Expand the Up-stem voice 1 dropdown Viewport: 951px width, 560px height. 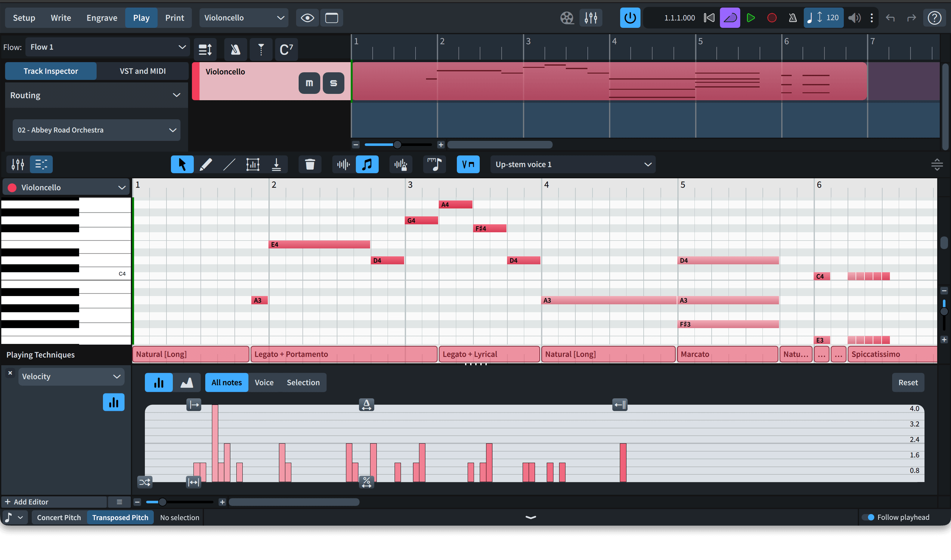(573, 165)
